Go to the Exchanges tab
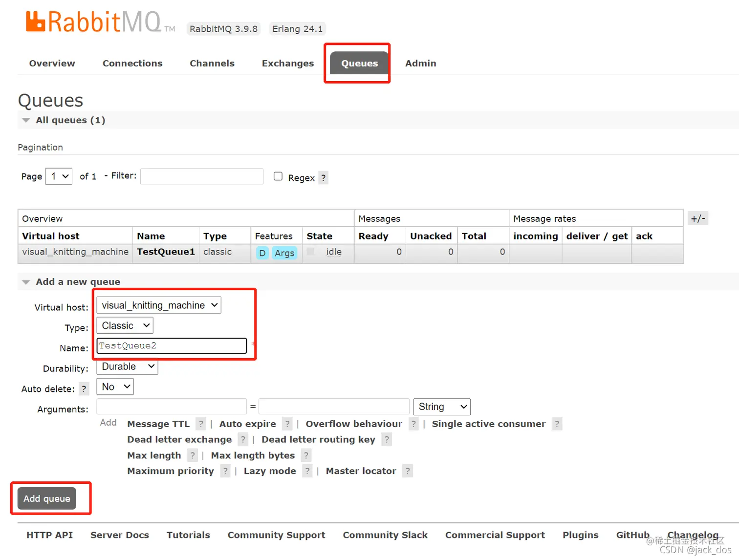The height and width of the screenshot is (560, 739). click(288, 64)
